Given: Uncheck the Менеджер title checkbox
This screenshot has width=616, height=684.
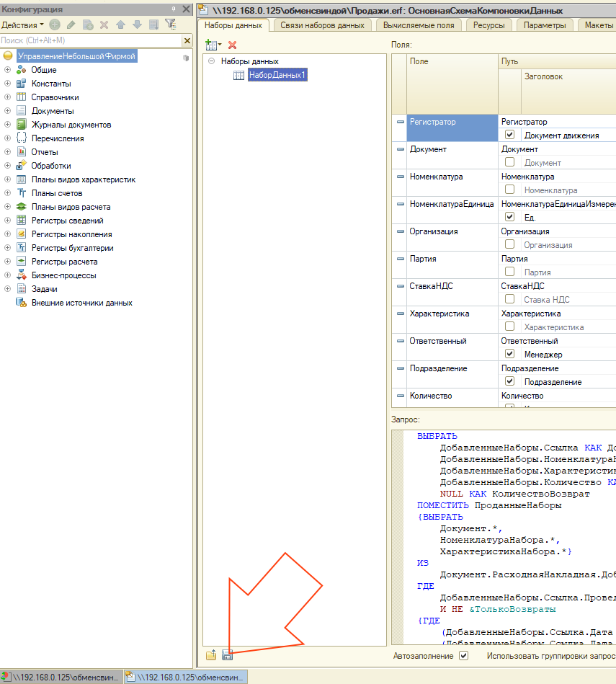Looking at the screenshot, I should pos(509,354).
